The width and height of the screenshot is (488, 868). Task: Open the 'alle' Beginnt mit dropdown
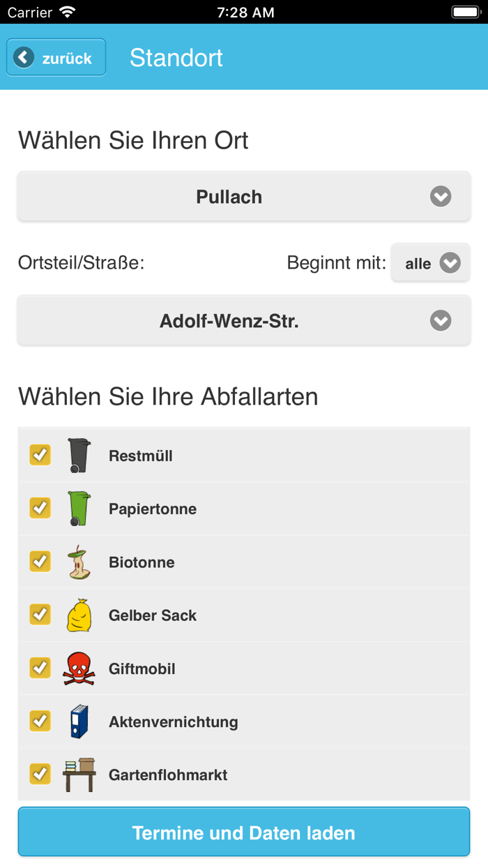(x=430, y=262)
